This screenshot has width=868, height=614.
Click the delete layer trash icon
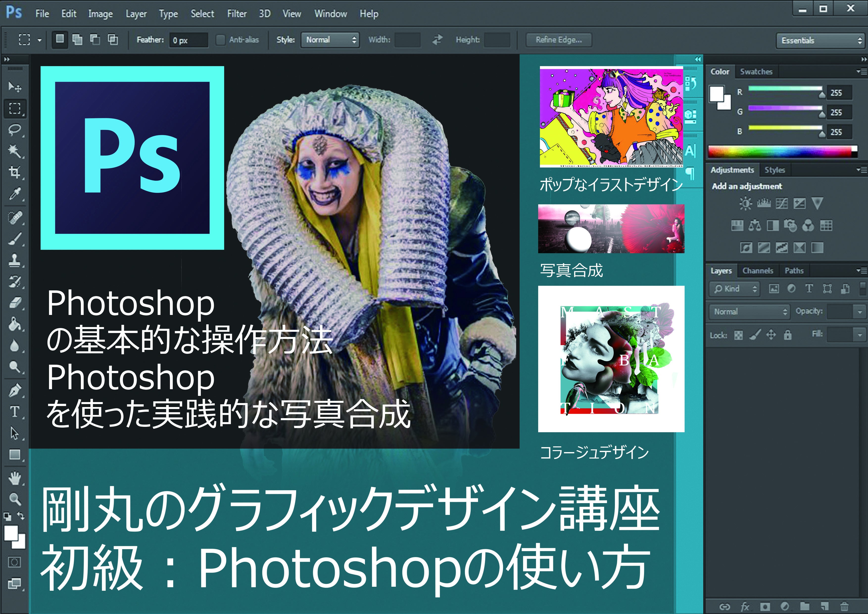[844, 606]
